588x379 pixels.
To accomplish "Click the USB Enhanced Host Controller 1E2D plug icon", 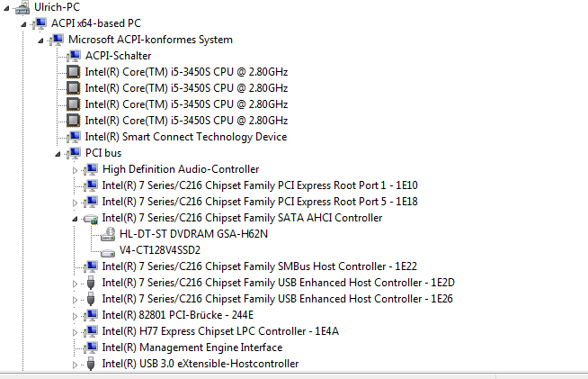I will tap(91, 283).
